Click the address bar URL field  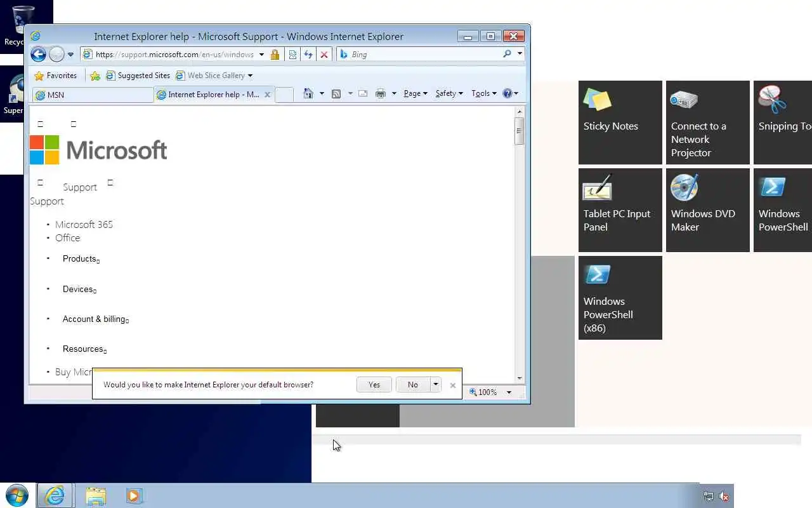pyautogui.click(x=174, y=55)
